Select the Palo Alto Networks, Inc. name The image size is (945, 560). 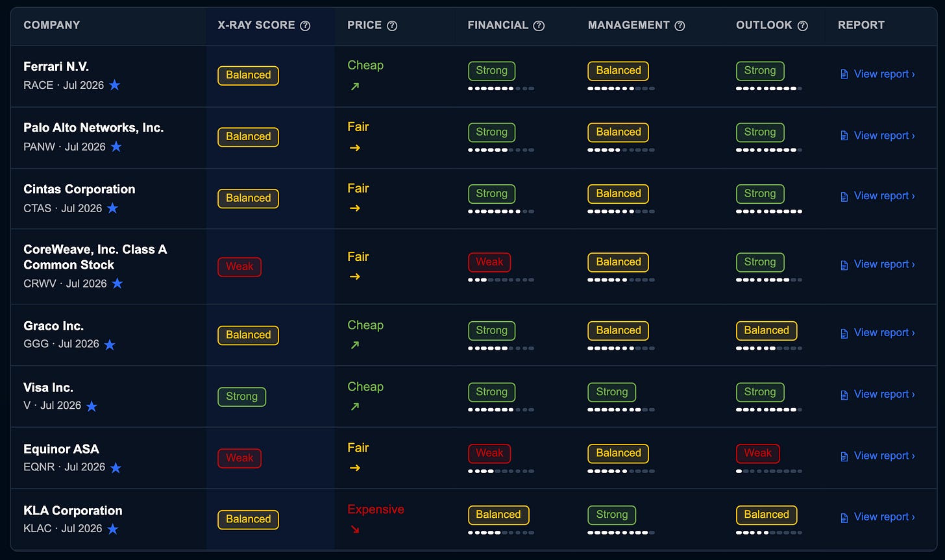(x=93, y=128)
